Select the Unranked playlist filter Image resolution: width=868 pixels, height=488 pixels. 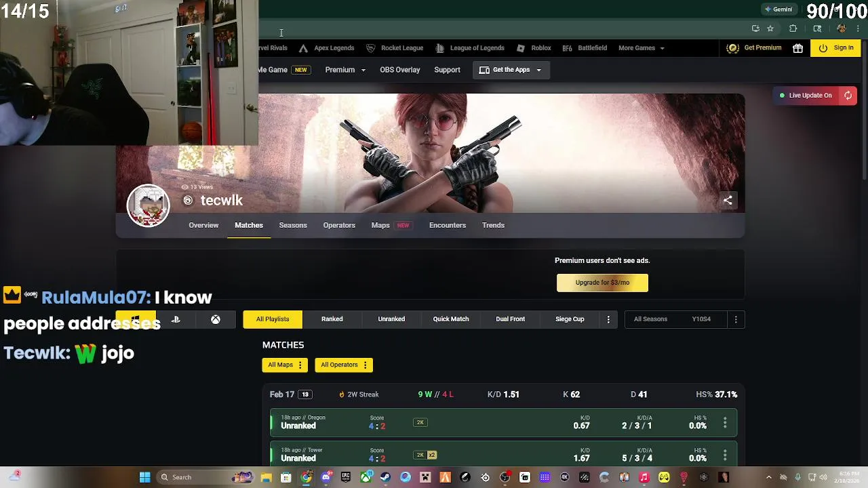coord(391,319)
